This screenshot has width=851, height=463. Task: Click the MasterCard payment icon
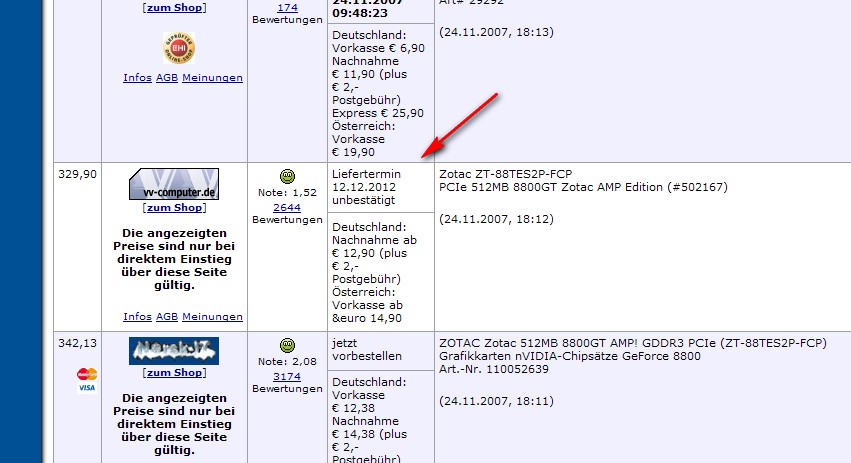(87, 374)
